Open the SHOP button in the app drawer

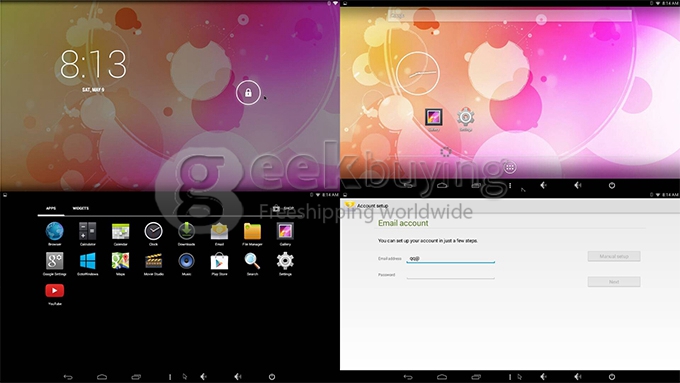pyautogui.click(x=283, y=209)
